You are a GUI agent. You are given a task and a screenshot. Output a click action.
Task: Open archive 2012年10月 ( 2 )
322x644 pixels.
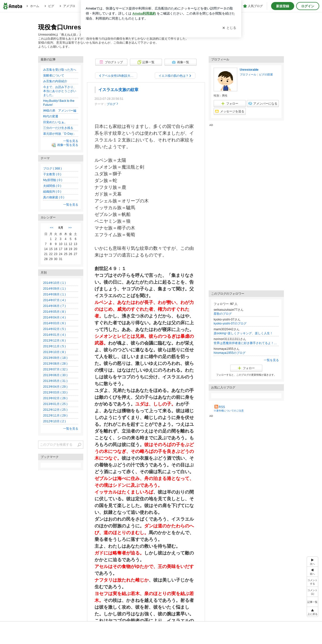click(54, 422)
